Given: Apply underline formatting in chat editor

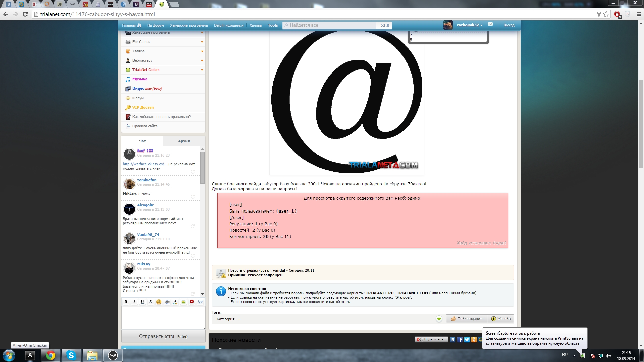Looking at the screenshot, I should click(142, 302).
